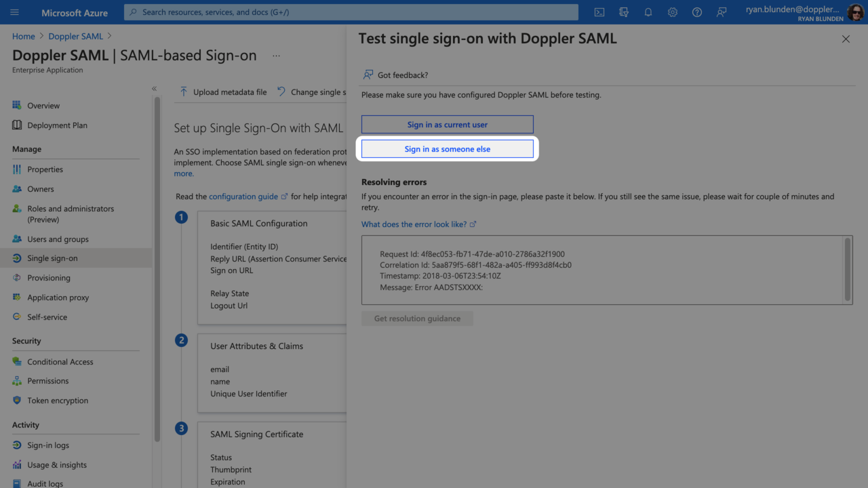
Task: Click the Usage & insights chart icon
Action: tap(17, 465)
